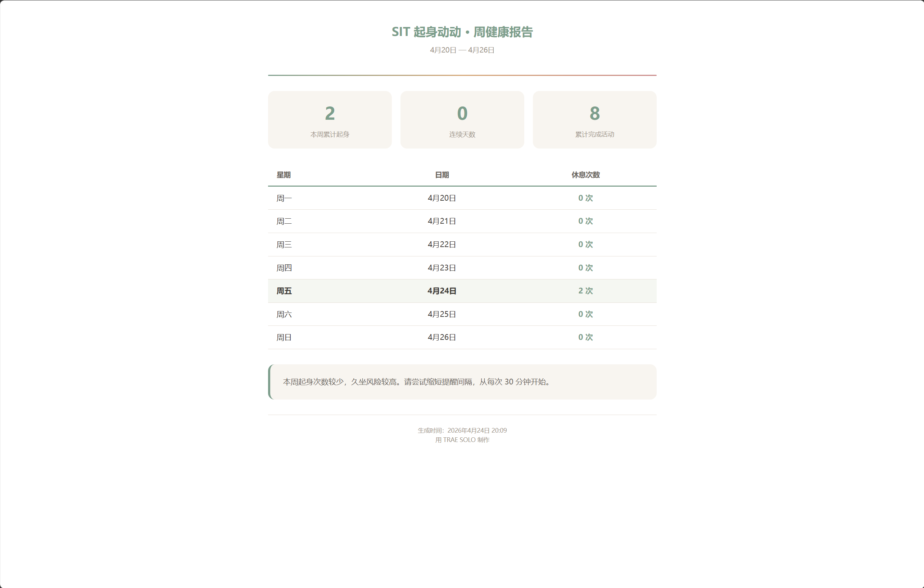Select the 本周累计起身 stat card
924x588 pixels.
coord(330,120)
